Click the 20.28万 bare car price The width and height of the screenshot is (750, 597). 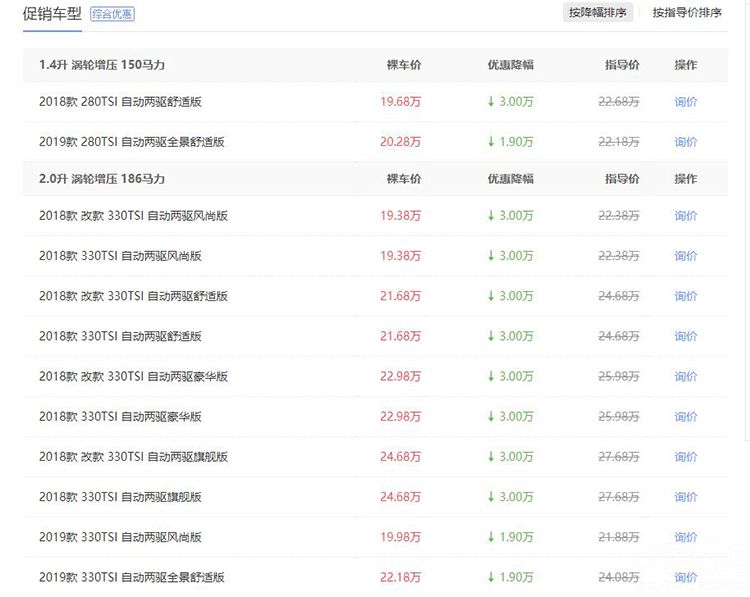pos(400,142)
